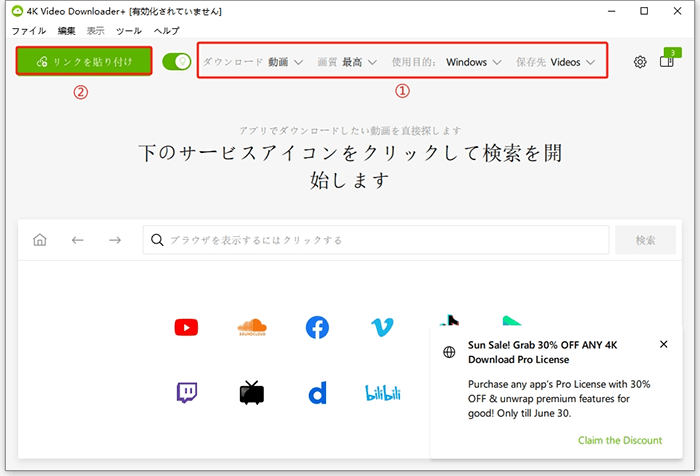
Task: Open the 編集 menu
Action: point(67,31)
